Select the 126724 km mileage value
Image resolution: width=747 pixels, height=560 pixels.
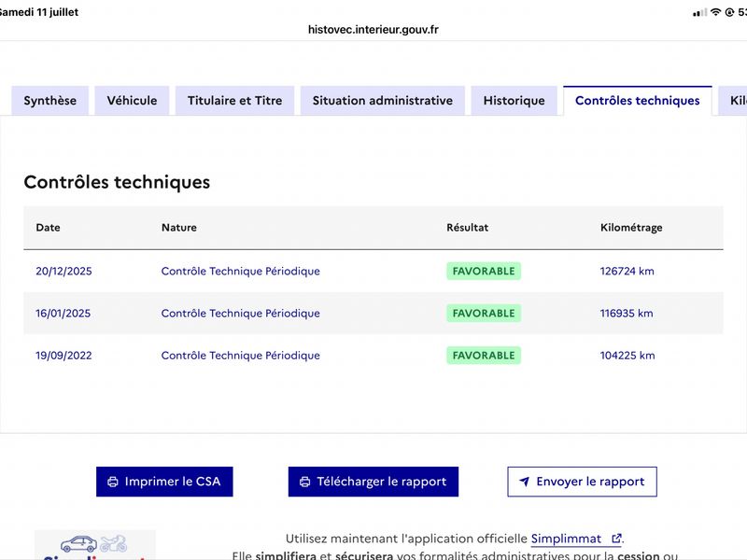coord(627,271)
